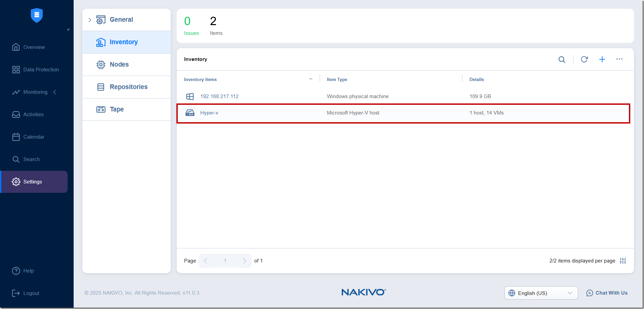The width and height of the screenshot is (644, 309).
Task: Click the page number input field
Action: tap(225, 261)
